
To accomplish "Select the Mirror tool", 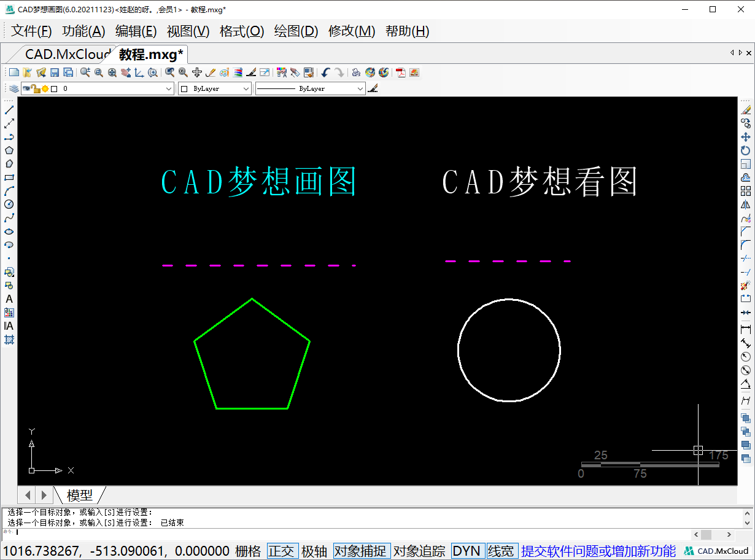I will pyautogui.click(x=746, y=204).
